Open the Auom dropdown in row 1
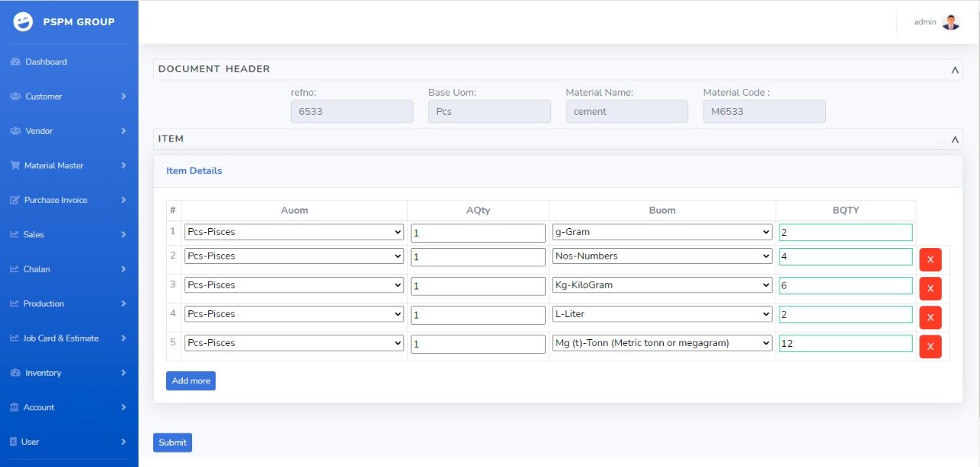Image resolution: width=980 pixels, height=467 pixels. [294, 232]
